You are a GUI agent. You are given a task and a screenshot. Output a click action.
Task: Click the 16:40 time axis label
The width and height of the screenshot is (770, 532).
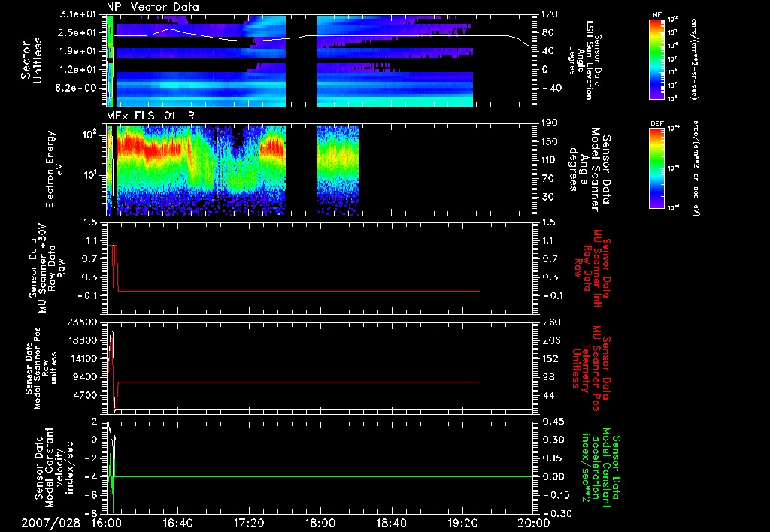(177, 523)
